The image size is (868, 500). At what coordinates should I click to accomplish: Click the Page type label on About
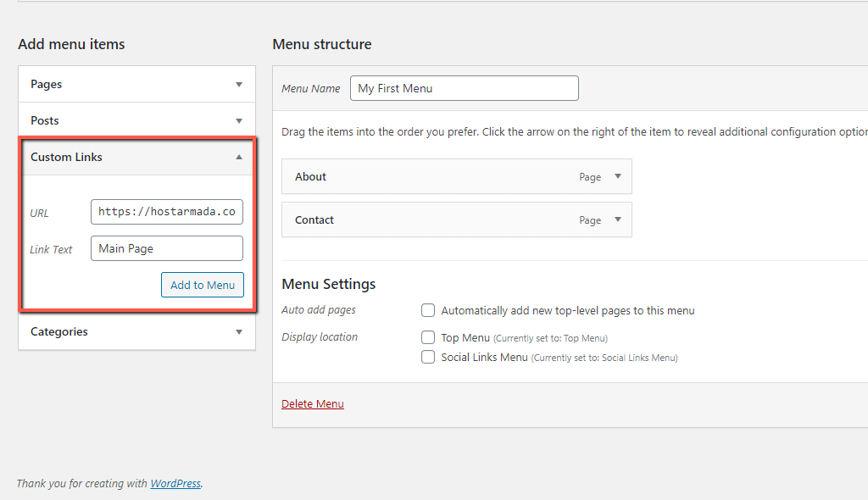pyautogui.click(x=590, y=177)
